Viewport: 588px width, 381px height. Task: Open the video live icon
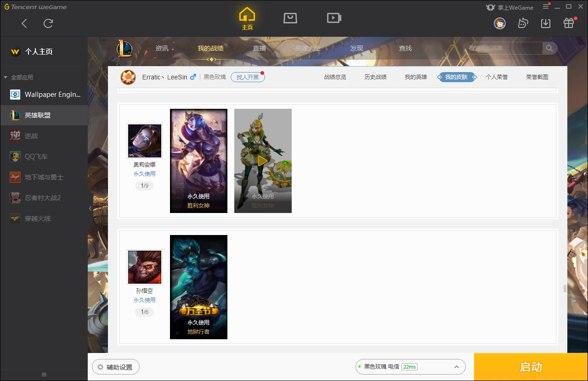(x=334, y=18)
